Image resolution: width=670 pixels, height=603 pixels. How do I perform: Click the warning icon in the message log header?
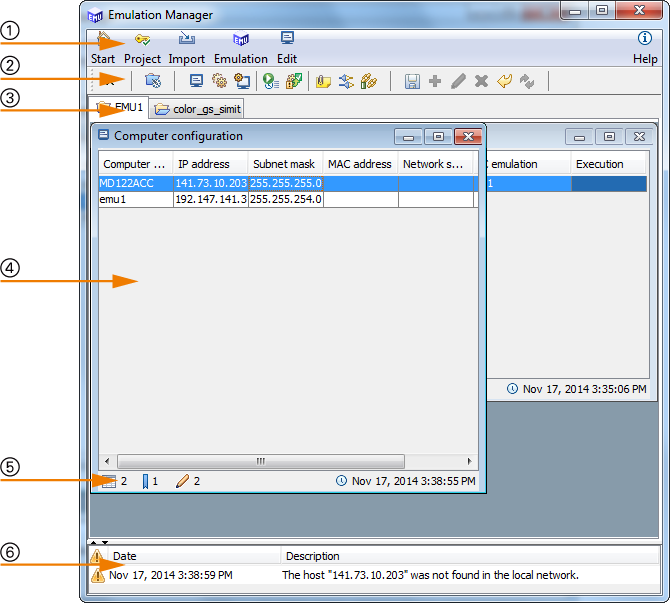(97, 556)
